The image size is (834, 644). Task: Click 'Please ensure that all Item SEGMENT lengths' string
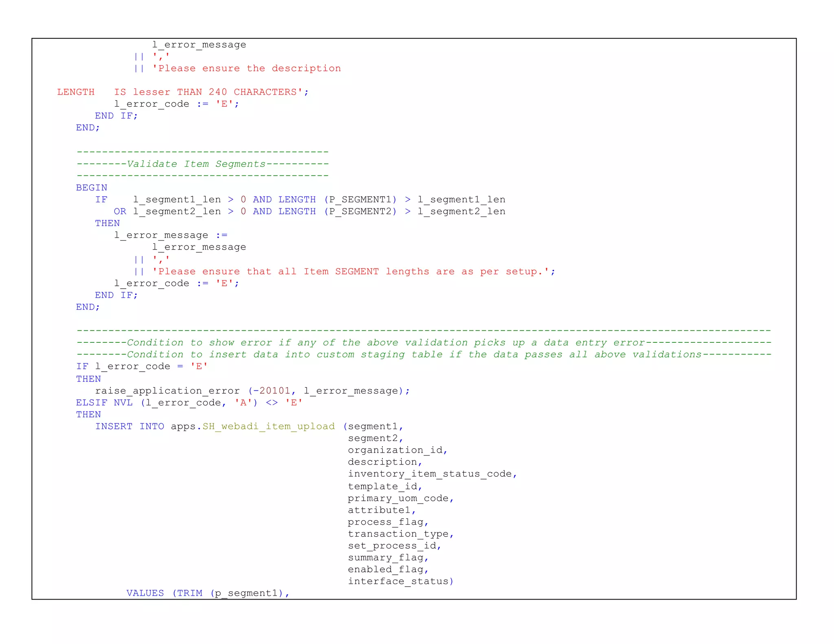[x=353, y=272]
